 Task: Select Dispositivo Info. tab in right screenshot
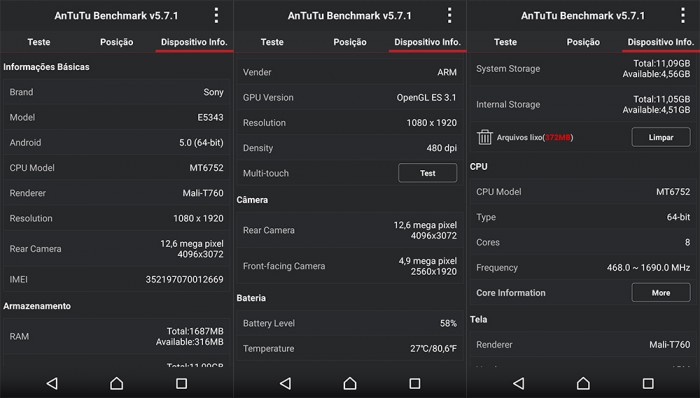661,42
